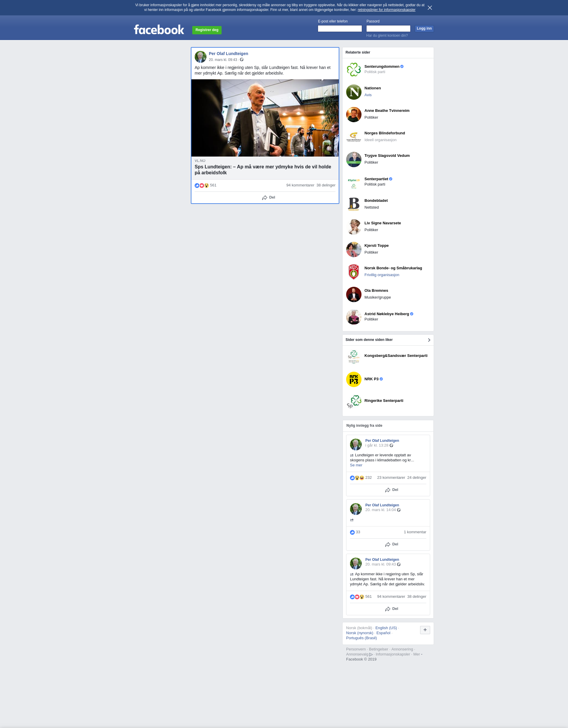Click the like icon beside 33

[x=352, y=532]
